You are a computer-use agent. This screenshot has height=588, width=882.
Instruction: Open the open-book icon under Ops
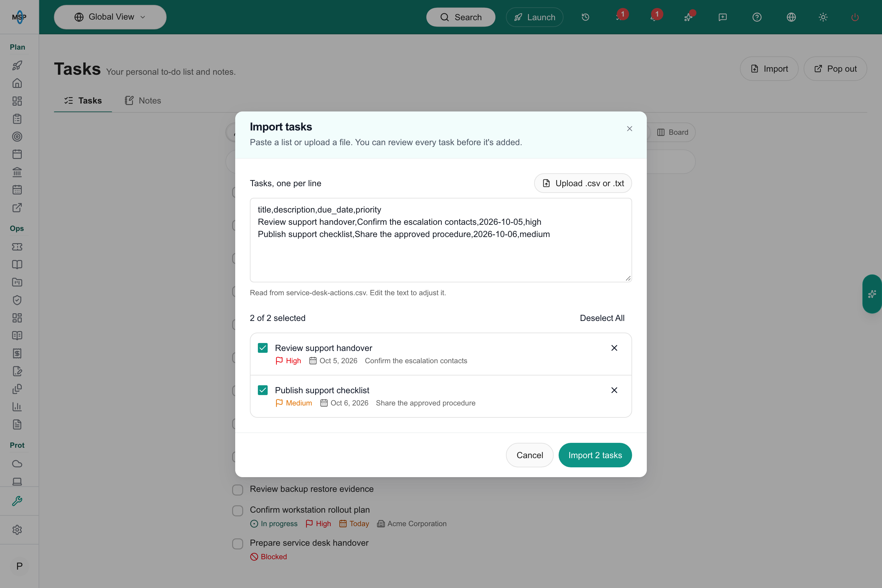[x=17, y=264]
